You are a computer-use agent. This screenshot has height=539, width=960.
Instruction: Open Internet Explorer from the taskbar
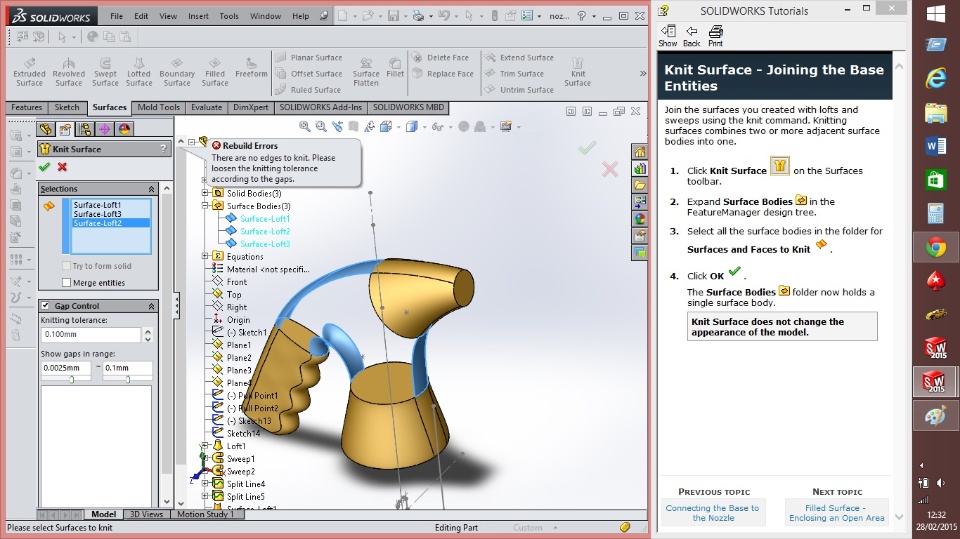(936, 78)
